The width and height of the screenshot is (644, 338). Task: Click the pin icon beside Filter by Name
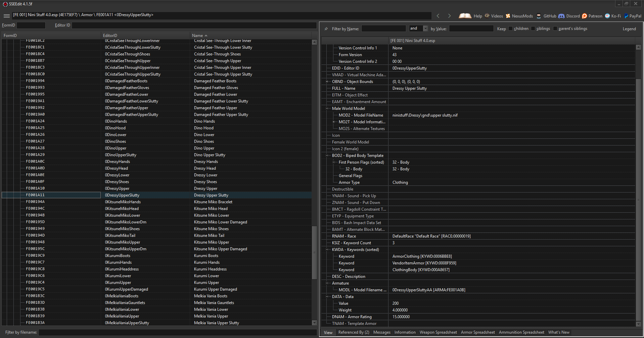(x=326, y=29)
